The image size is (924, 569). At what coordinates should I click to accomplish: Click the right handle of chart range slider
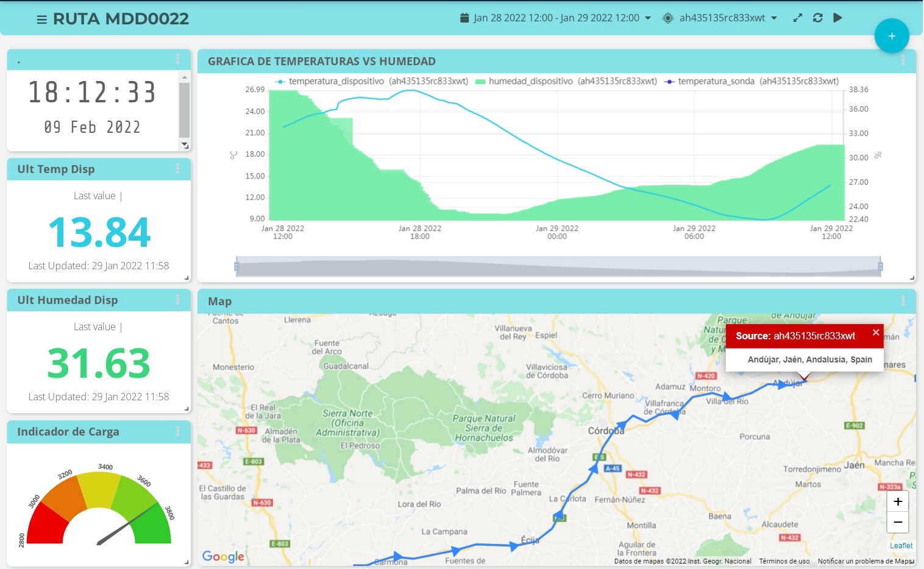pyautogui.click(x=880, y=266)
